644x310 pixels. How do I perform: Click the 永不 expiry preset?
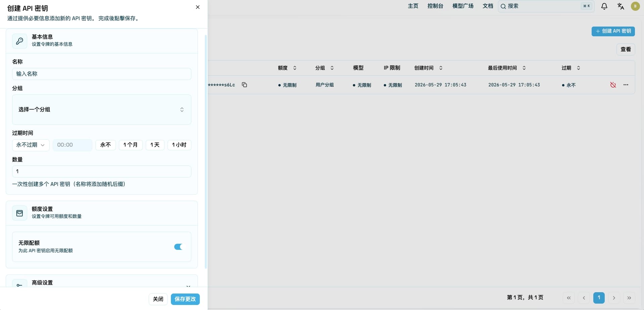[x=105, y=145]
